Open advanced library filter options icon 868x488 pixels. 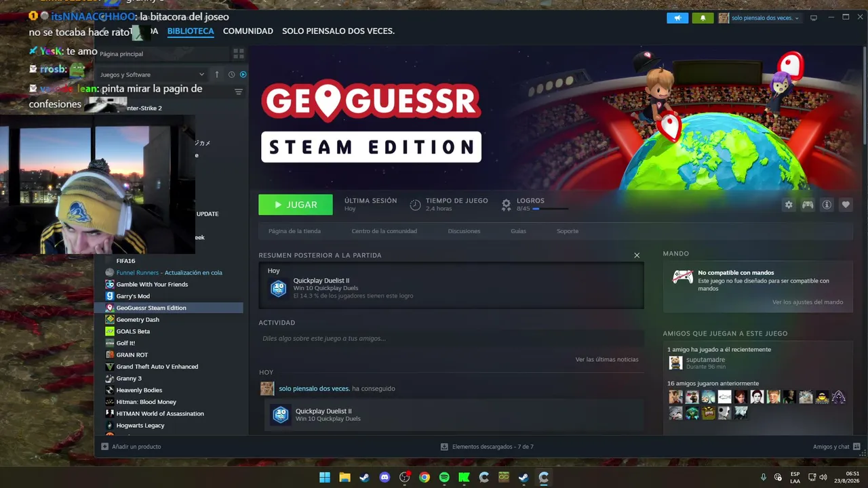pos(239,91)
